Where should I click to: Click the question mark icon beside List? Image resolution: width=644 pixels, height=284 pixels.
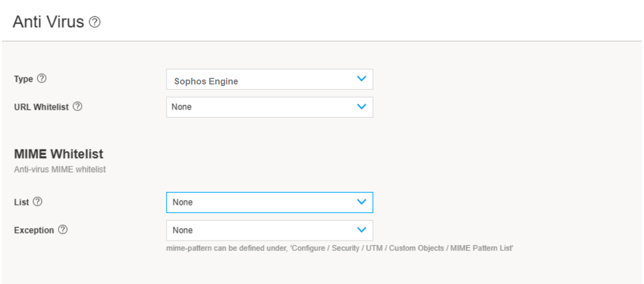[x=38, y=202]
